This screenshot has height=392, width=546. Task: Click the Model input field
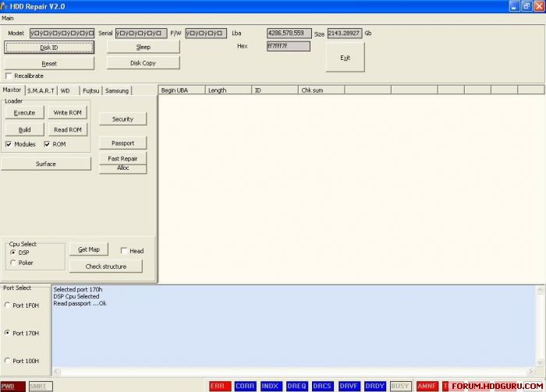click(62, 34)
